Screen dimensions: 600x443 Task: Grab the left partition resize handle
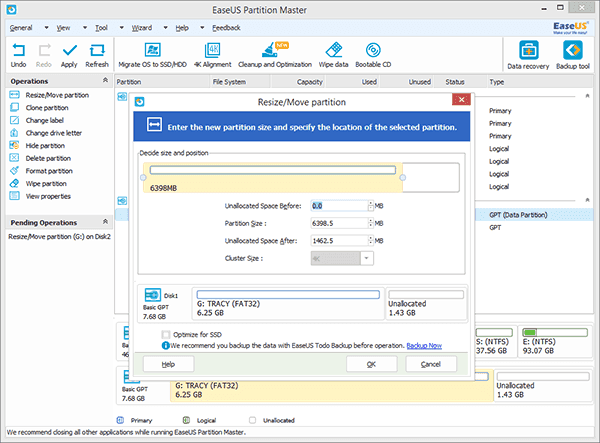pos(143,178)
